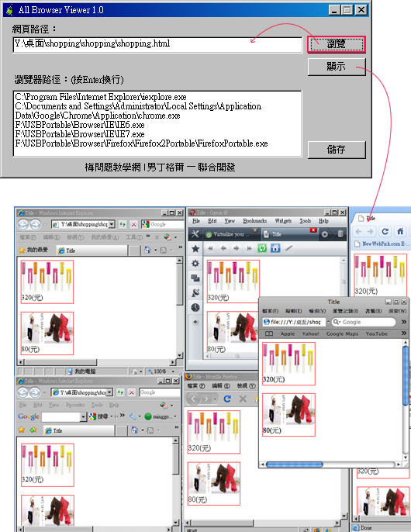The height and width of the screenshot is (532, 411).
Task: Click Chrome's reload icon
Action: pos(385,231)
